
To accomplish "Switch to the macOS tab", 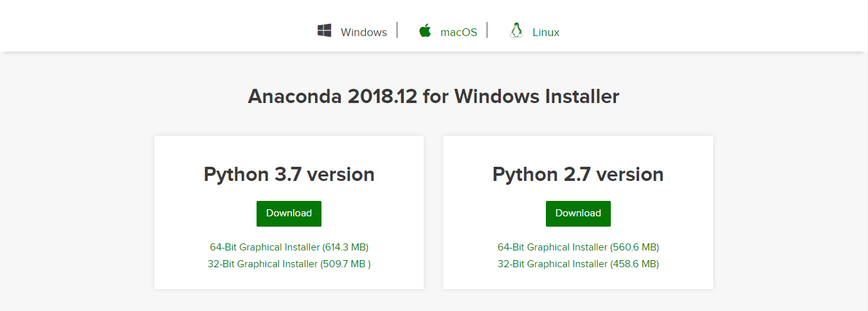I will [458, 32].
